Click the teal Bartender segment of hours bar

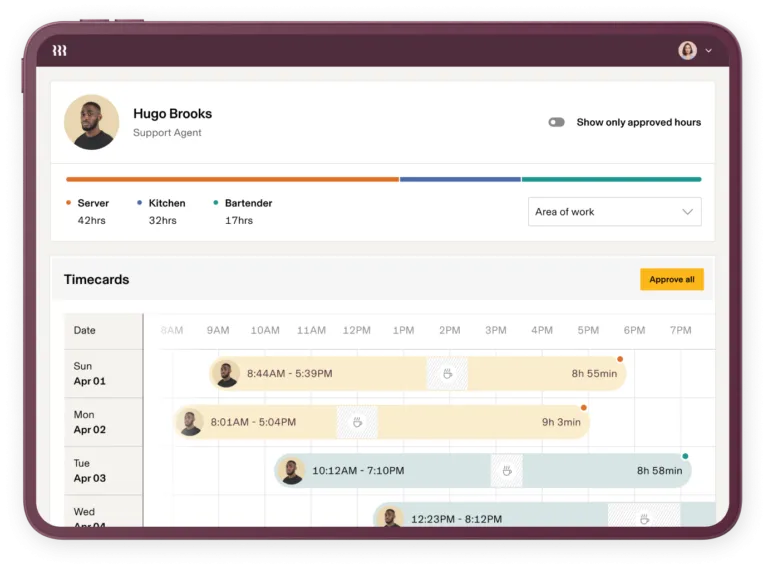click(610, 179)
